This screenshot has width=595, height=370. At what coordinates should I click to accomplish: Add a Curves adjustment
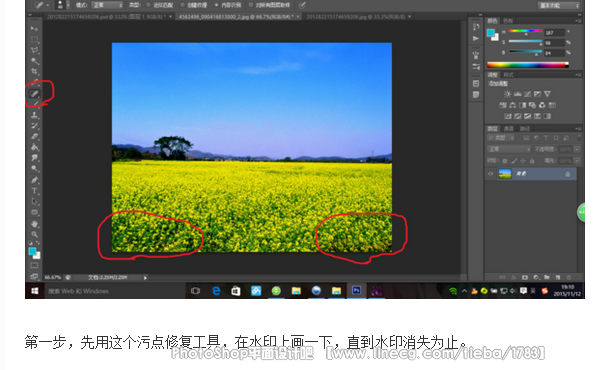pos(527,94)
